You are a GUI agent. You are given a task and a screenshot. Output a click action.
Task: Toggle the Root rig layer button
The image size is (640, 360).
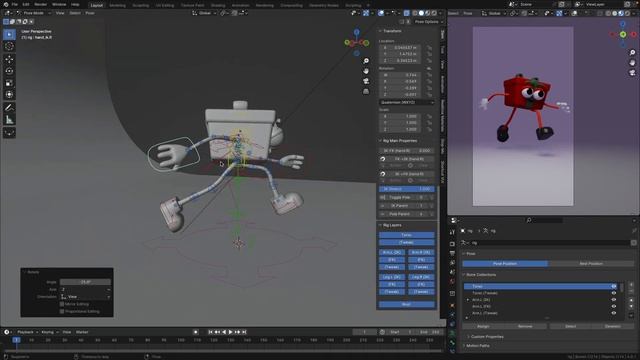pyautogui.click(x=407, y=304)
